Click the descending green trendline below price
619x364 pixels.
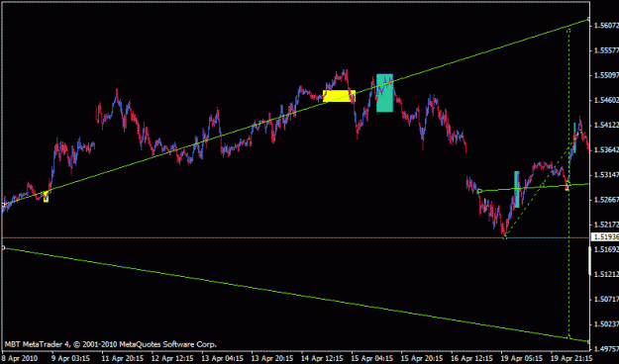click(x=296, y=295)
